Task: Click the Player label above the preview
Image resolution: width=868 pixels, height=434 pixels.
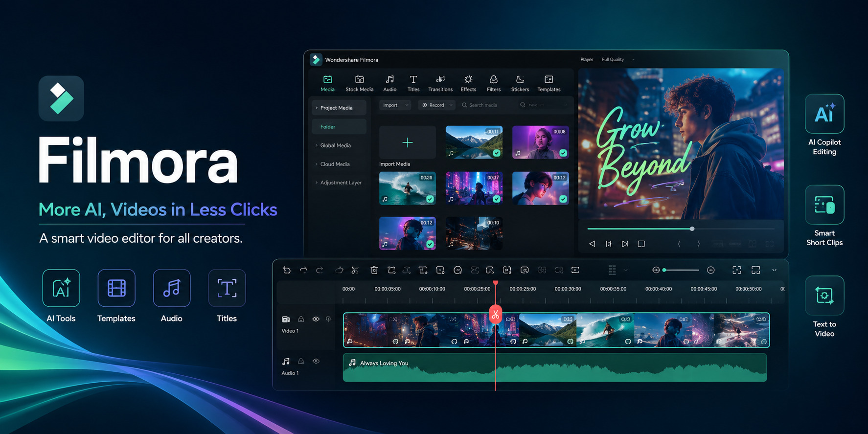Action: coord(587,60)
